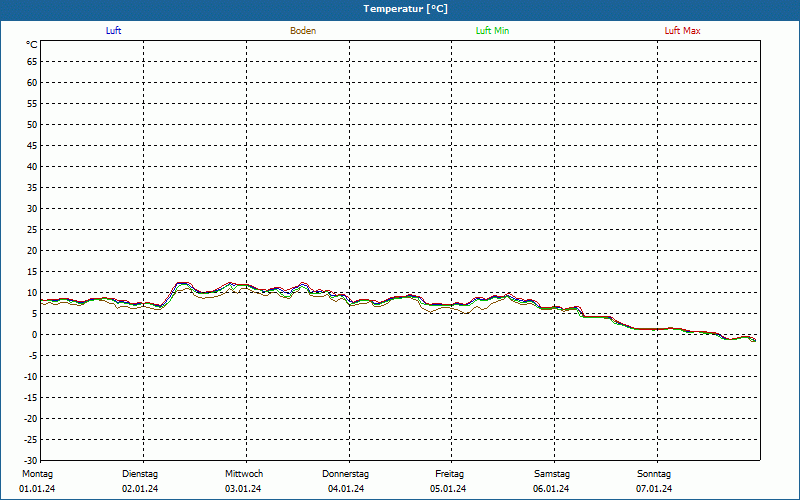Viewport: 800px width, 500px height.
Task: Click the green Luft Min legend label
Action: pyautogui.click(x=492, y=31)
